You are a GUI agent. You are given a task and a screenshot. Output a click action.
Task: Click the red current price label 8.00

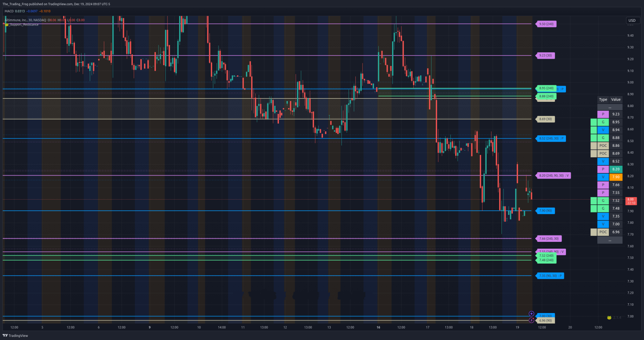coord(631,201)
